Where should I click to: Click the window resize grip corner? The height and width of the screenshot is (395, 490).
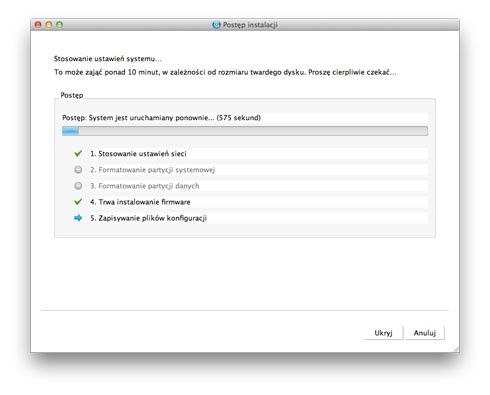[x=456, y=349]
